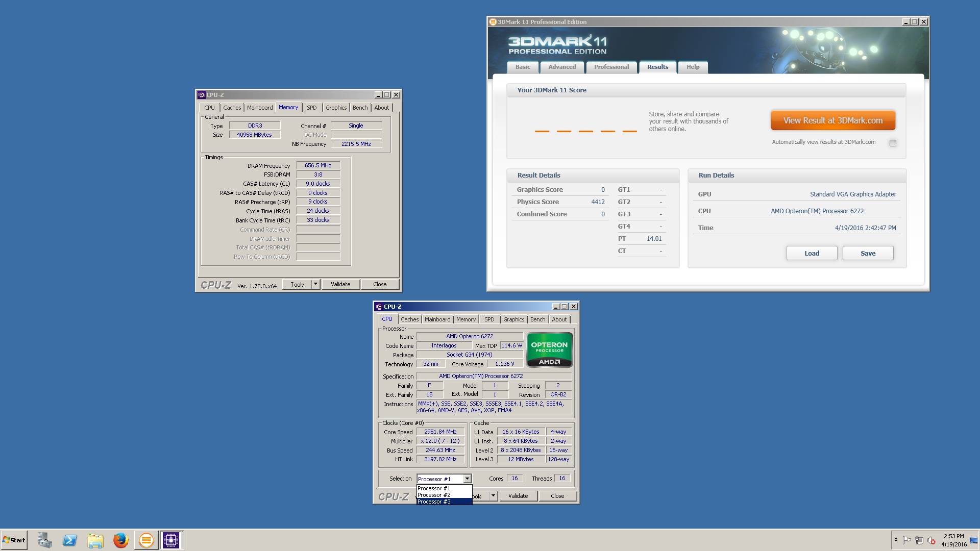Click the muted speaker volume tray icon
The height and width of the screenshot is (551, 980).
[932, 540]
